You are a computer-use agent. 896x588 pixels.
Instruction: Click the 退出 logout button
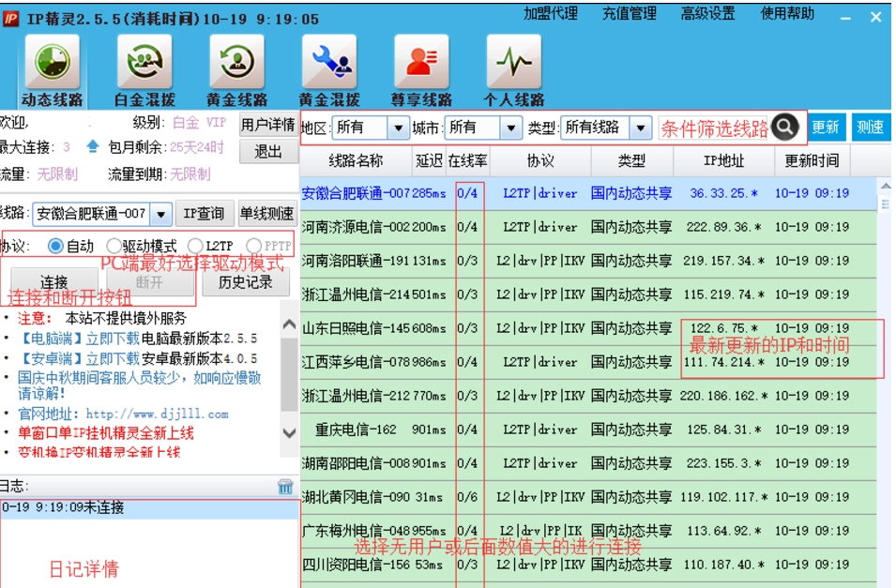click(268, 151)
